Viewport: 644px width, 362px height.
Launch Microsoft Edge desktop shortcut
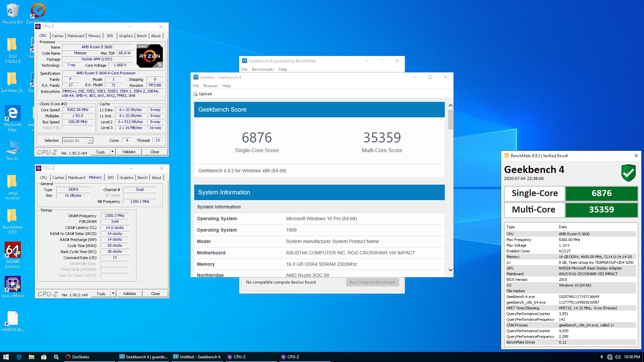[x=12, y=118]
